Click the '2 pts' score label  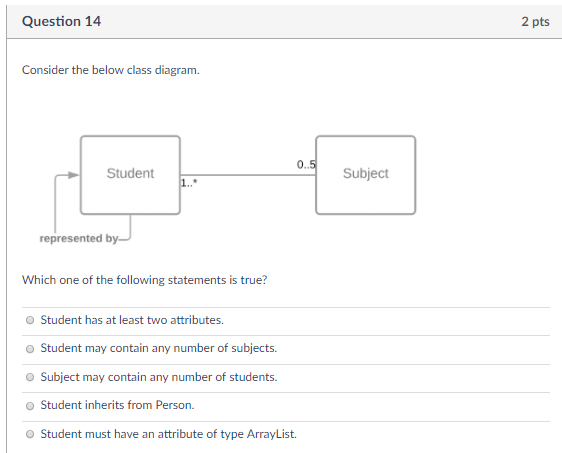(535, 22)
